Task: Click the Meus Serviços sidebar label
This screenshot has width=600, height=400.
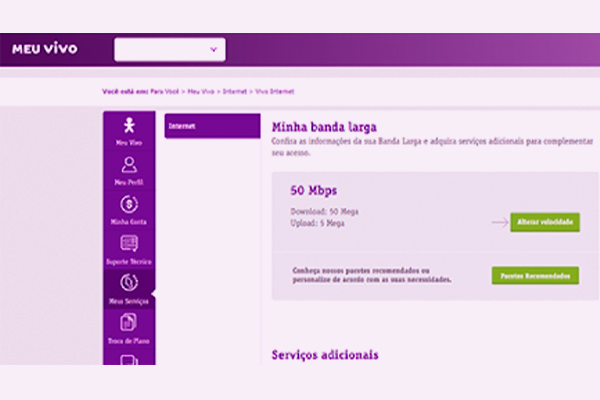Action: [x=129, y=301]
